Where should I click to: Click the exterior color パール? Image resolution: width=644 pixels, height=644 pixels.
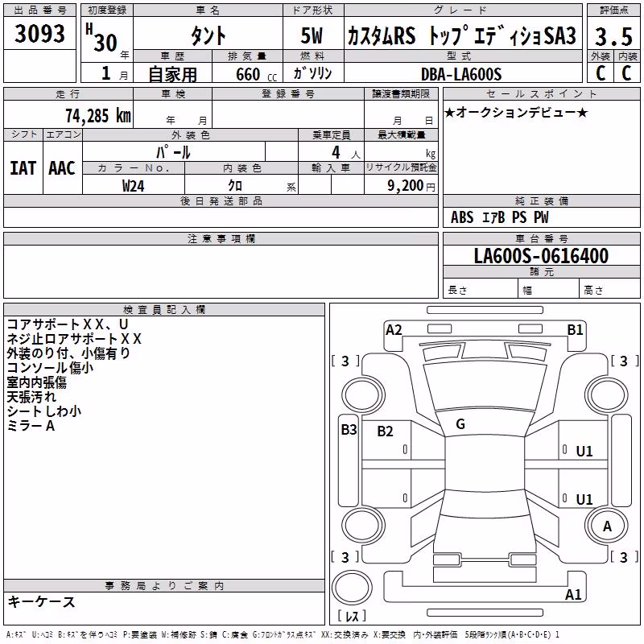[173, 152]
